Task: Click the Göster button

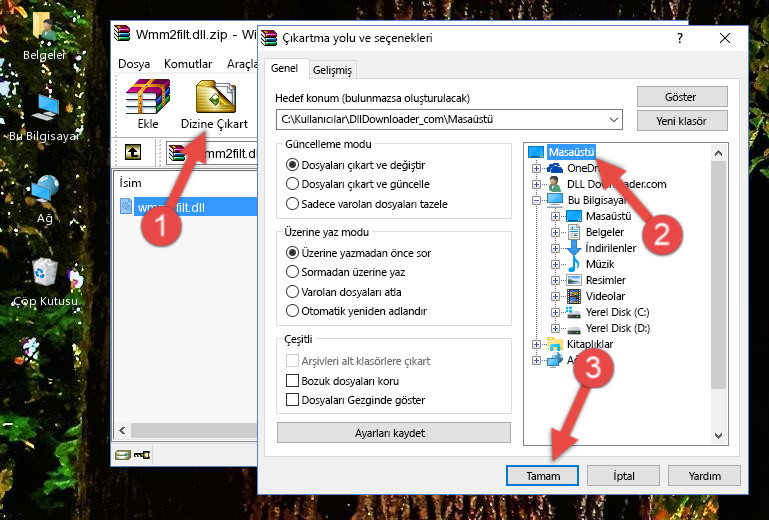Action: tap(682, 97)
